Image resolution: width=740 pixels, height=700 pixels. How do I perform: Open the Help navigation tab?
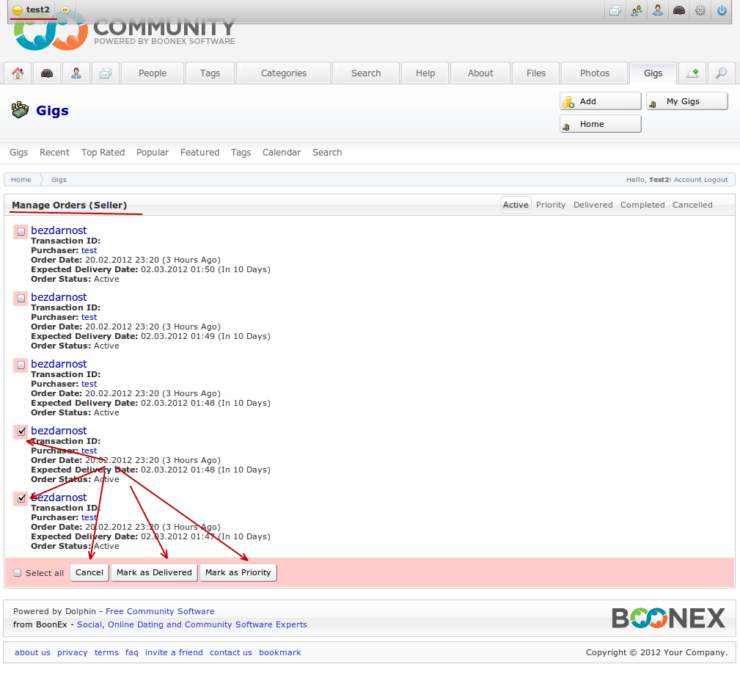click(425, 73)
